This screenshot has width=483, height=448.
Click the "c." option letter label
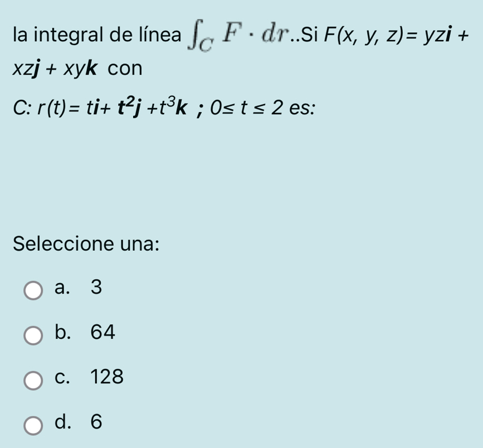coord(64,378)
